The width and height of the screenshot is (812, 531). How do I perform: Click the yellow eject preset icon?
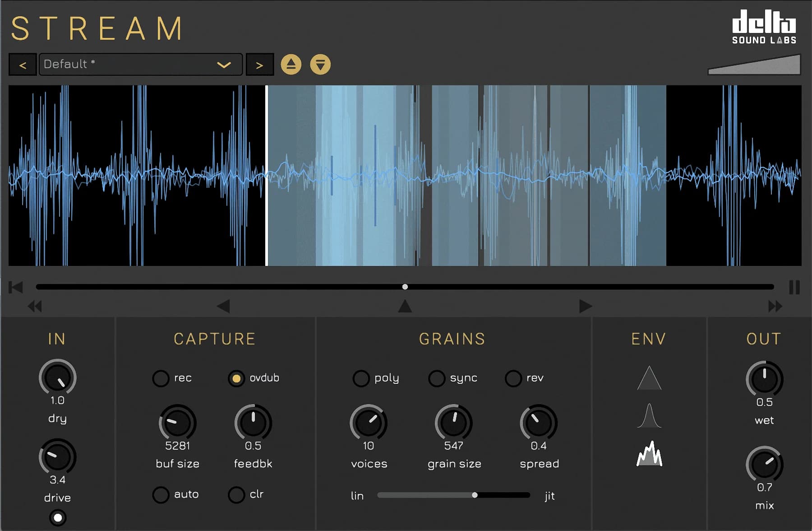(291, 64)
